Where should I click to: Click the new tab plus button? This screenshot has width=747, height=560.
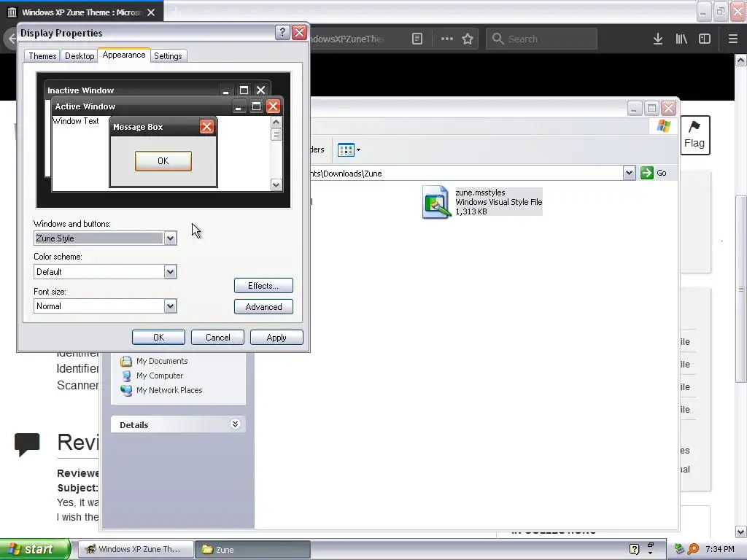[176, 12]
